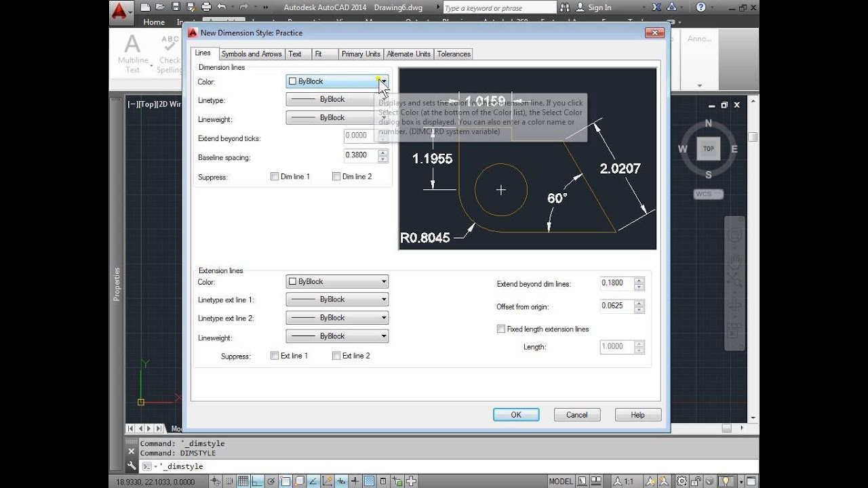Toggle 3D Object Snap status bar icon
The height and width of the screenshot is (488, 868).
coord(299,481)
